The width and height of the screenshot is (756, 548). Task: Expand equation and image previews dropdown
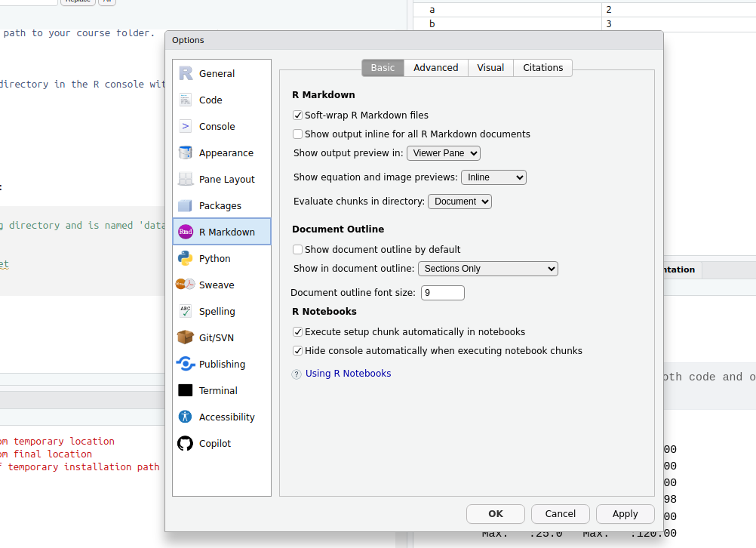click(x=493, y=177)
